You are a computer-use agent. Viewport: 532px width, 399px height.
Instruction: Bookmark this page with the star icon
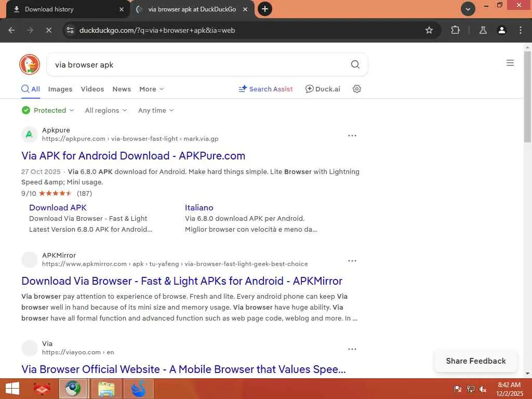(x=429, y=30)
